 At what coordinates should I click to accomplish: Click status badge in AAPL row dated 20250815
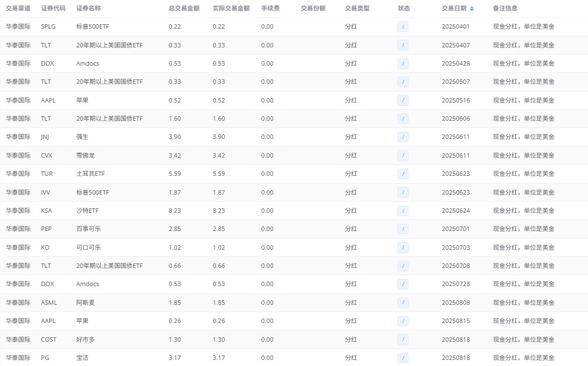403,321
